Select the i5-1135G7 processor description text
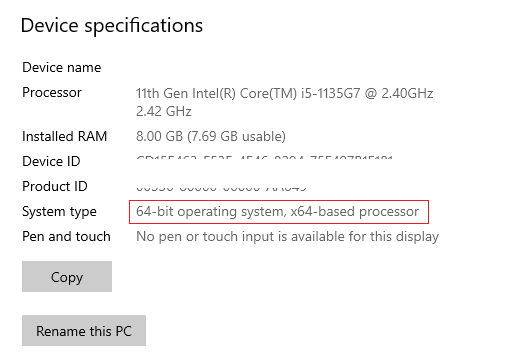The height and width of the screenshot is (360, 520). pyautogui.click(x=284, y=93)
